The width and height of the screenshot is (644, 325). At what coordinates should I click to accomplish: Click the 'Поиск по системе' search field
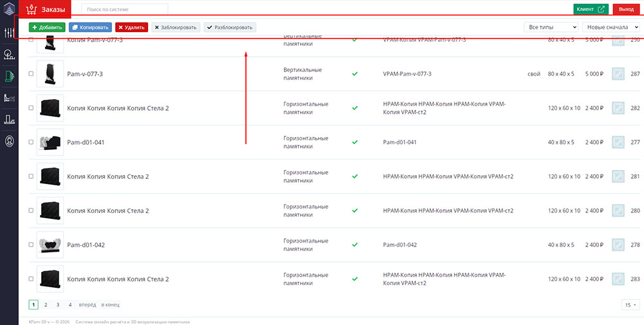[x=124, y=9]
